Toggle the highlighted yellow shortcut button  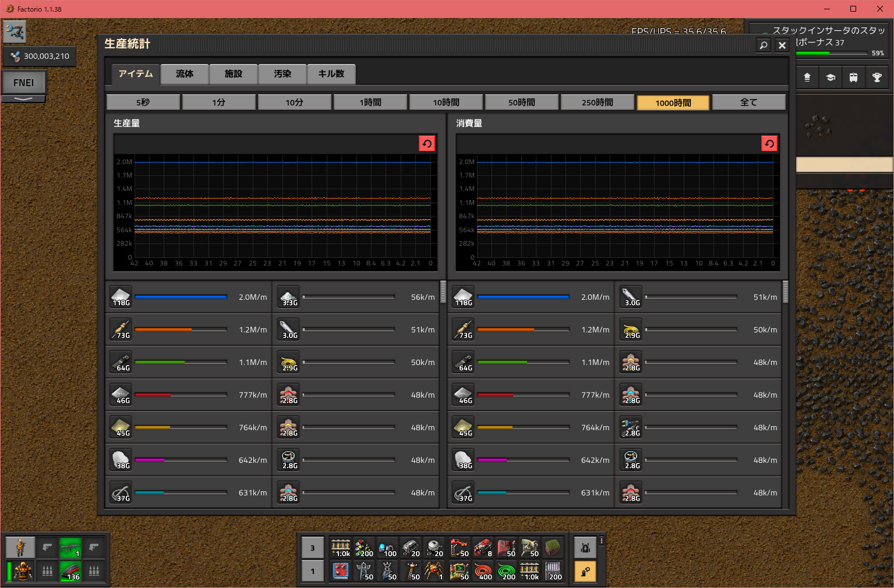pyautogui.click(x=585, y=571)
